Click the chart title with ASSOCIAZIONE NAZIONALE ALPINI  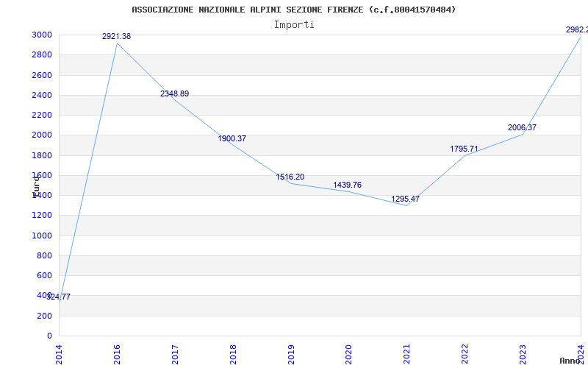[x=293, y=10]
